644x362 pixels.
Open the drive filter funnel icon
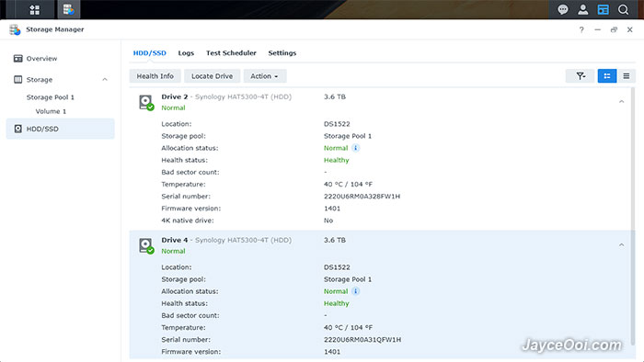(x=581, y=76)
